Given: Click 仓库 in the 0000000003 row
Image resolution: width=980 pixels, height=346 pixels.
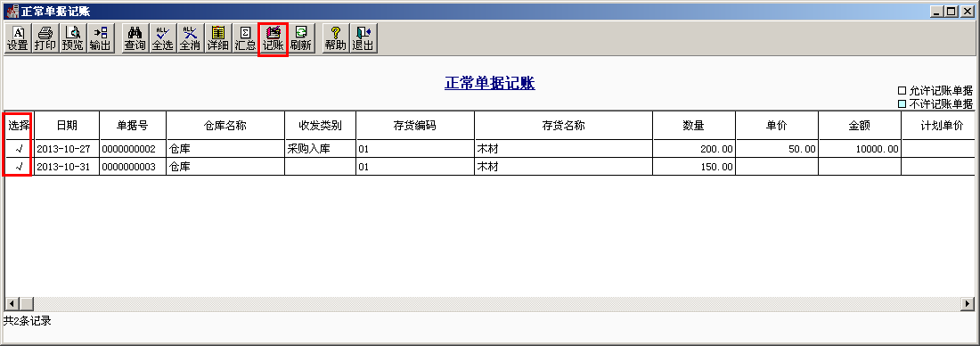Looking at the screenshot, I should 225,167.
